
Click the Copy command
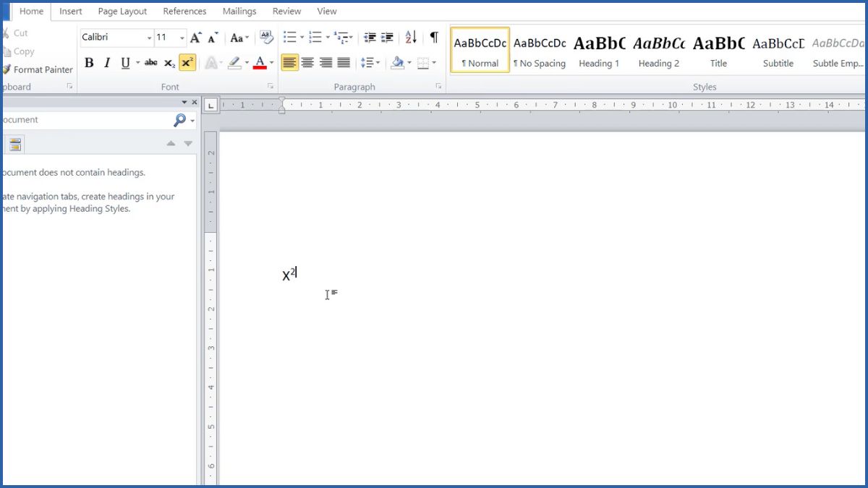point(19,51)
